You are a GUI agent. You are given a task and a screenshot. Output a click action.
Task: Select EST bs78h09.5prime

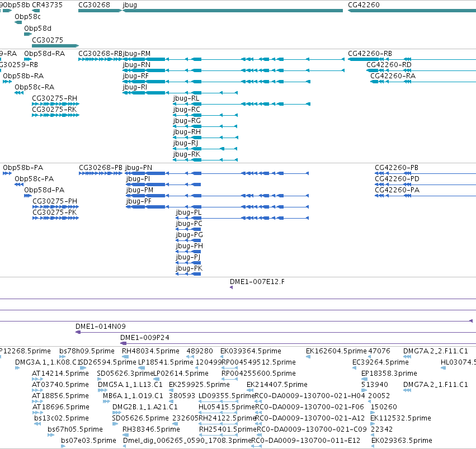click(x=62, y=357)
